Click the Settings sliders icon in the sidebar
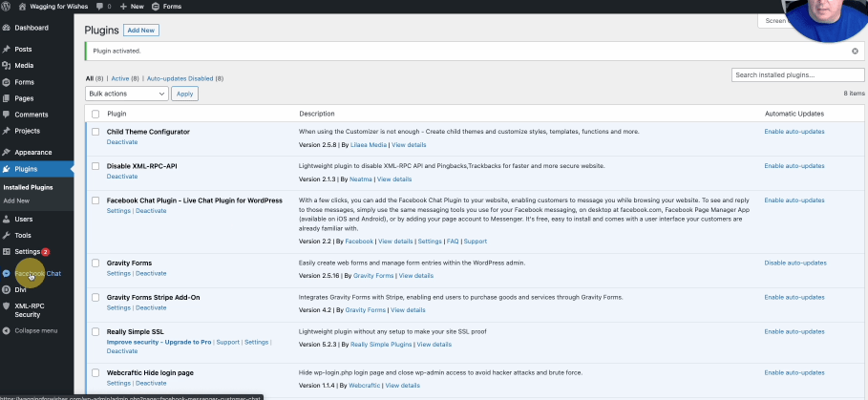 [7, 252]
